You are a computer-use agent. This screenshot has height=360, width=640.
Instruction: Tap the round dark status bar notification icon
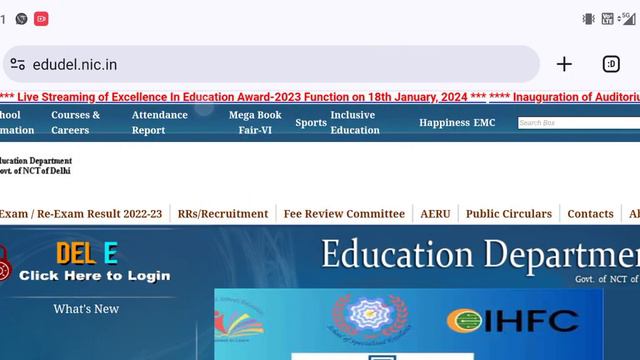coord(21,19)
